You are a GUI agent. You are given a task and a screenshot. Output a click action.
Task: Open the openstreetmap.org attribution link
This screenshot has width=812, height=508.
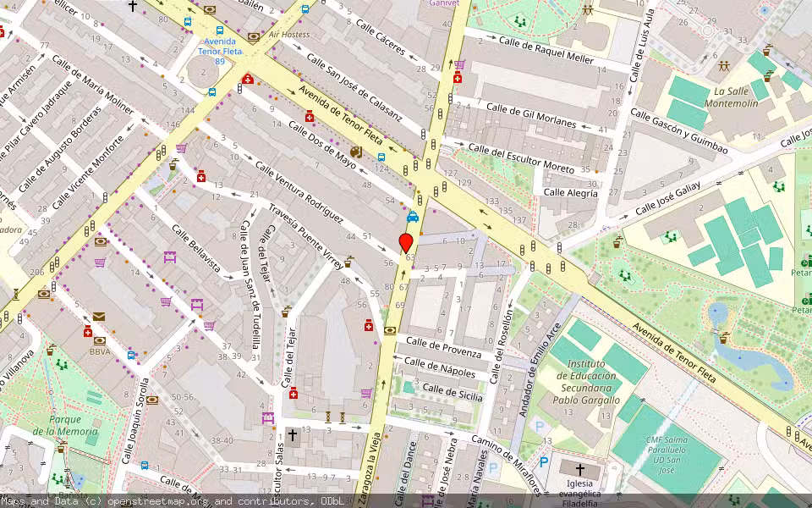(x=160, y=501)
